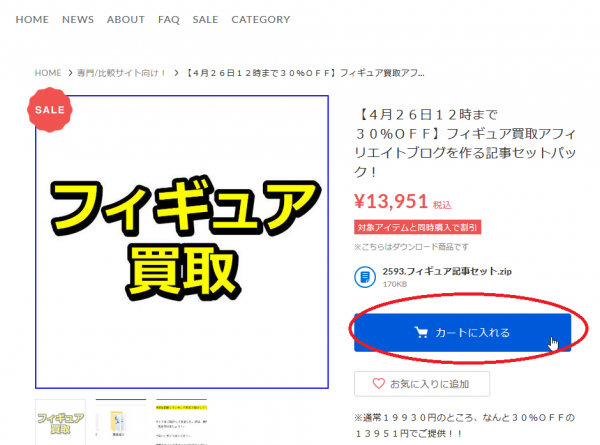Expand the CATEGORY menu
The width and height of the screenshot is (600, 445).
click(260, 19)
